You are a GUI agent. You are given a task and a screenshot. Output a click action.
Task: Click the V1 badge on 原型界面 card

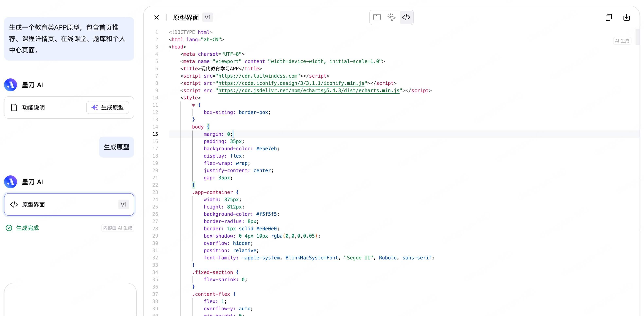[x=124, y=205]
